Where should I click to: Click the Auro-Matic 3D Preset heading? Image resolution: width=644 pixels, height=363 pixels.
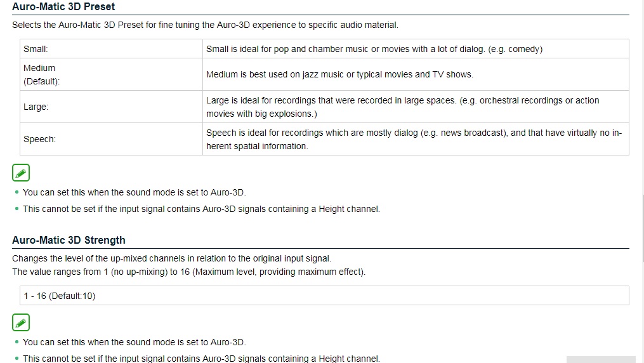[x=63, y=6]
